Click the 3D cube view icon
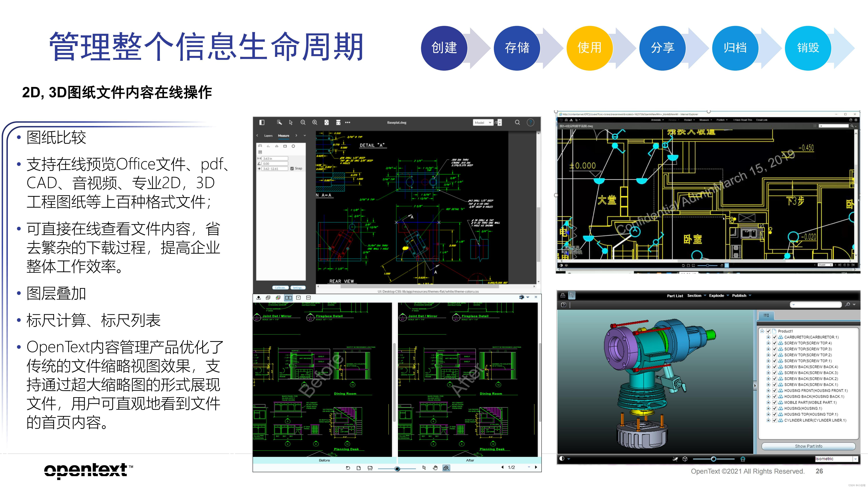The image size is (868, 488). click(685, 459)
